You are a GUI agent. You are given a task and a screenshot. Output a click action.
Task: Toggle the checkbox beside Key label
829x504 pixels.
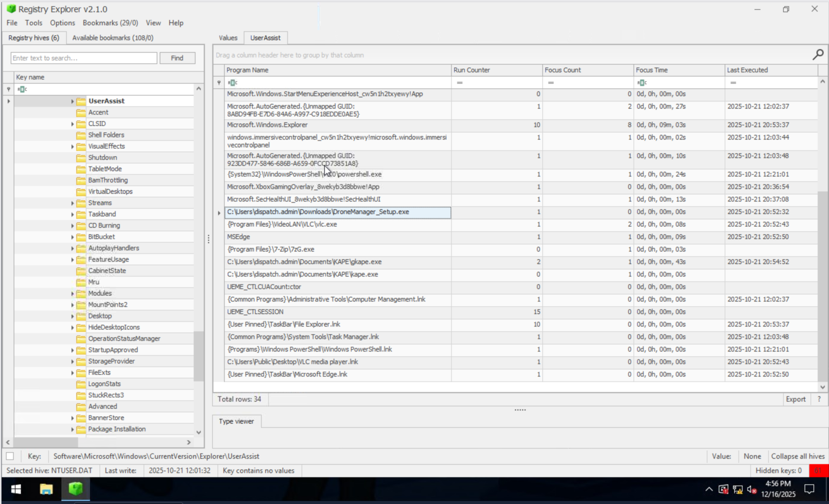click(10, 456)
